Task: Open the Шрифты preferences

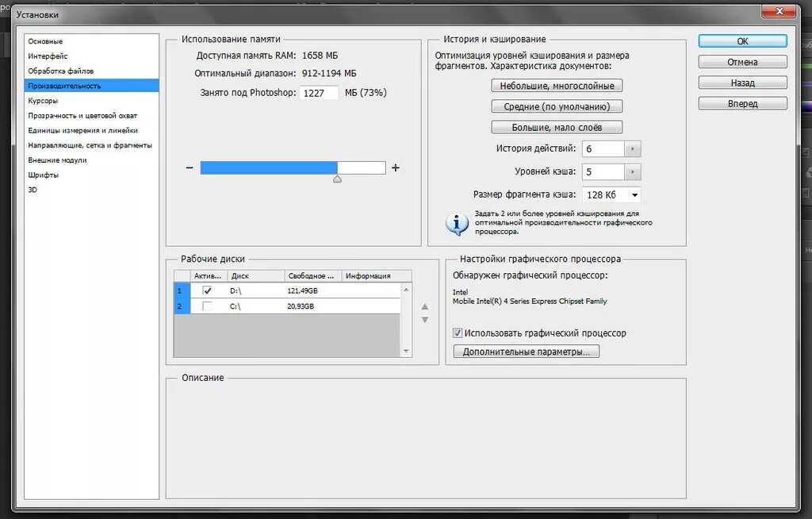Action: click(43, 175)
